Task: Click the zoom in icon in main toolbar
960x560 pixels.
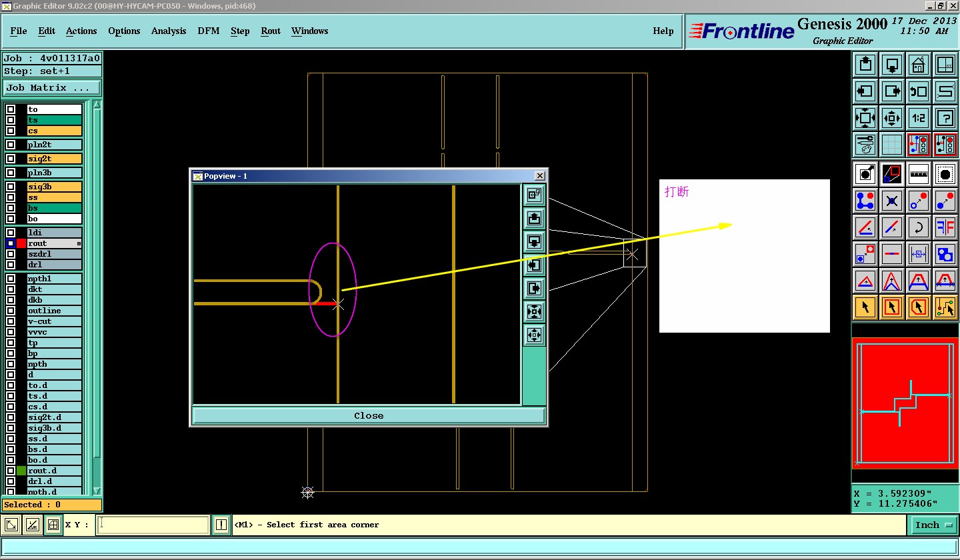Action: 865,118
